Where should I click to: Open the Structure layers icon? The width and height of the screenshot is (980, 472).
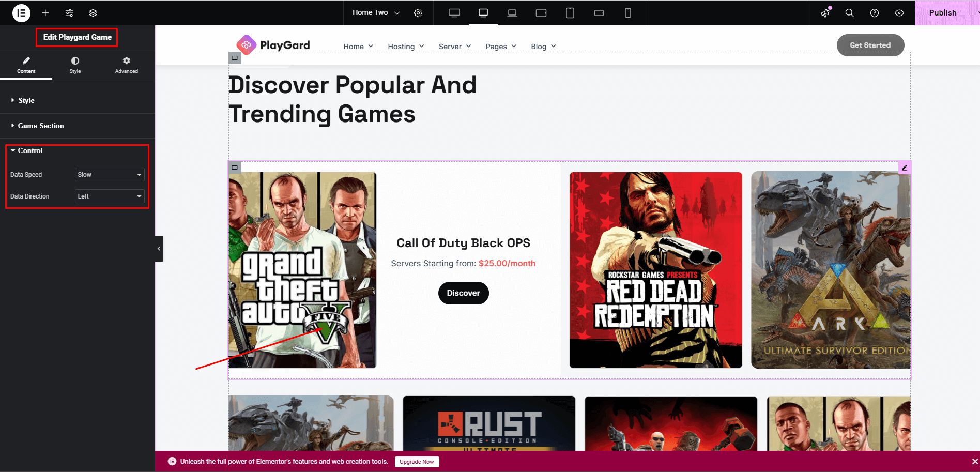click(93, 13)
